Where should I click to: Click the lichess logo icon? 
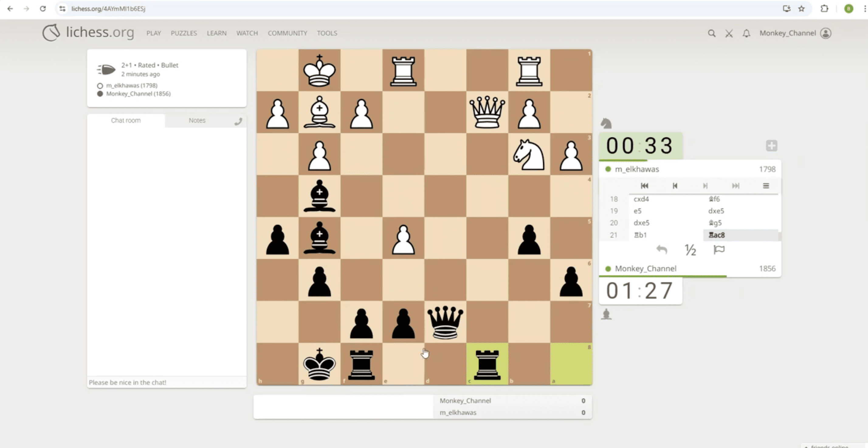(51, 33)
